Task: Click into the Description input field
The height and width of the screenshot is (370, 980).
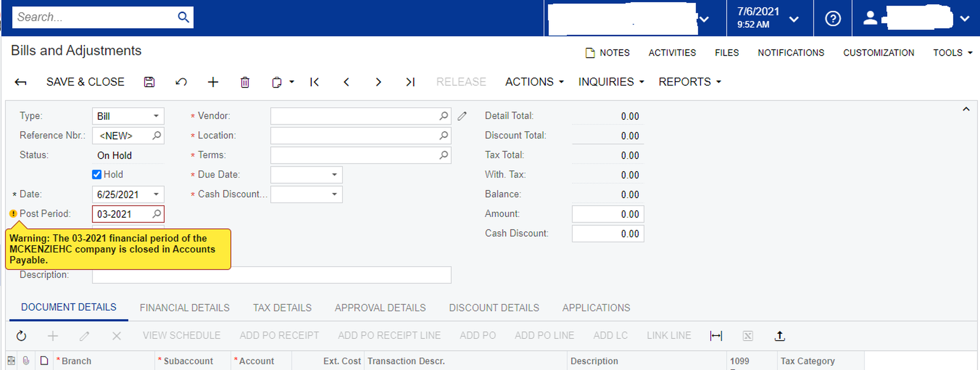Action: [271, 275]
